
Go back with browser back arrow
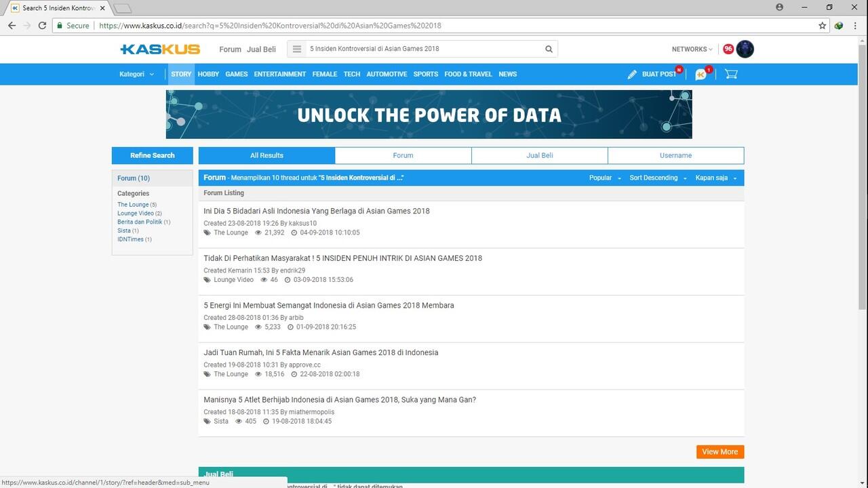point(12,26)
